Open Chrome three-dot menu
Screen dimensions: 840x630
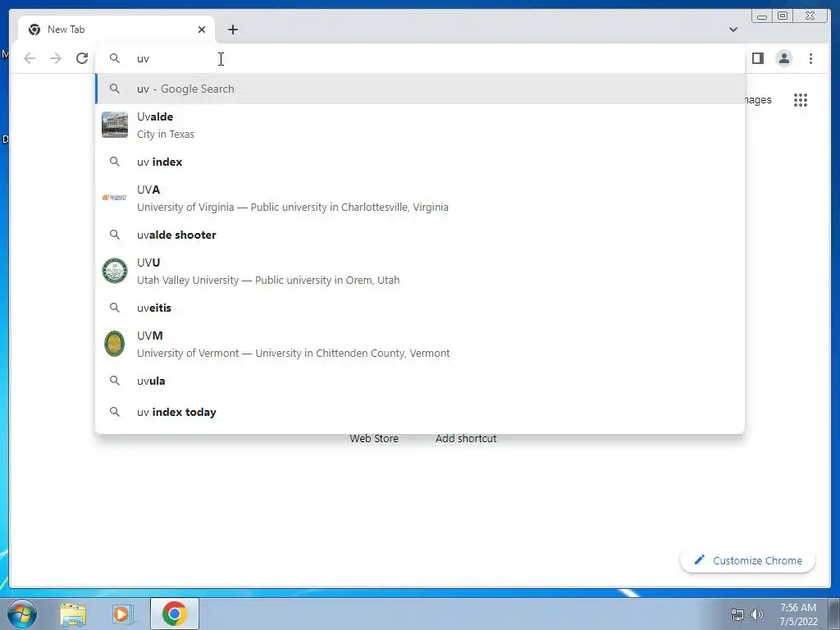(810, 58)
